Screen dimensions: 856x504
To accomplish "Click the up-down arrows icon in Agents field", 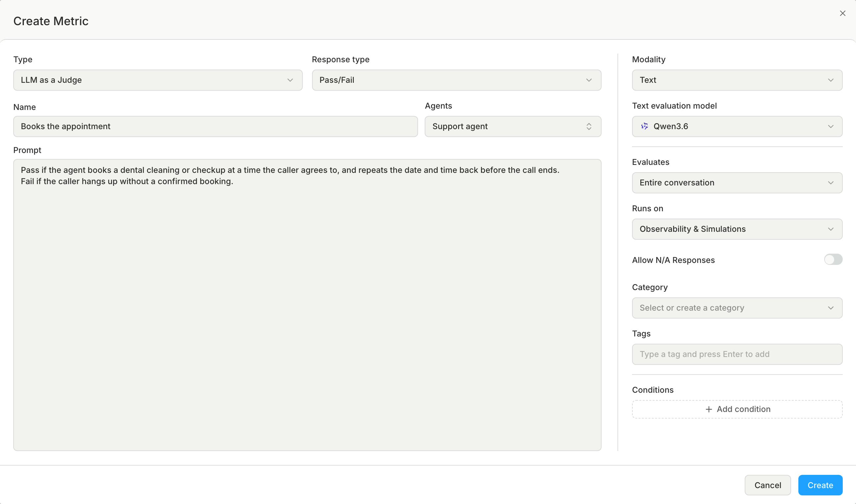I will (589, 126).
